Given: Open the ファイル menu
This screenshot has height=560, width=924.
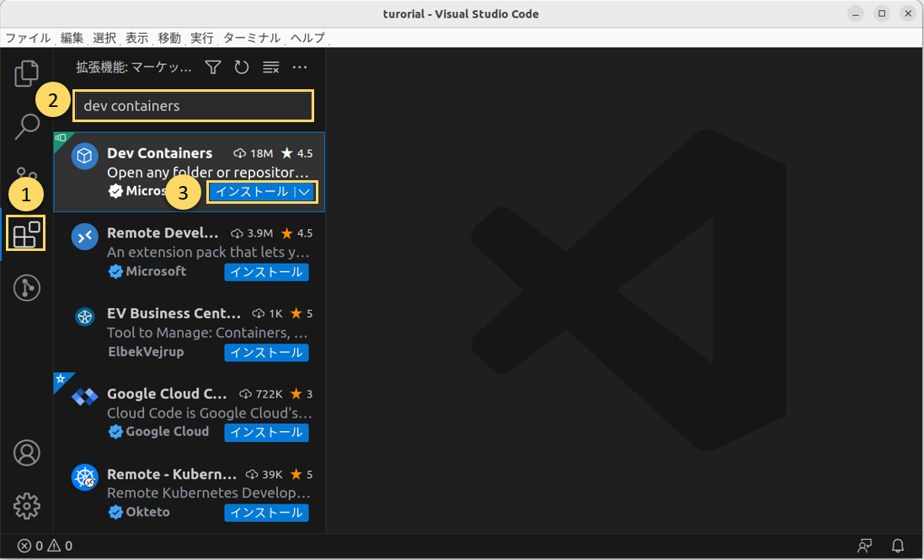Looking at the screenshot, I should (x=25, y=38).
